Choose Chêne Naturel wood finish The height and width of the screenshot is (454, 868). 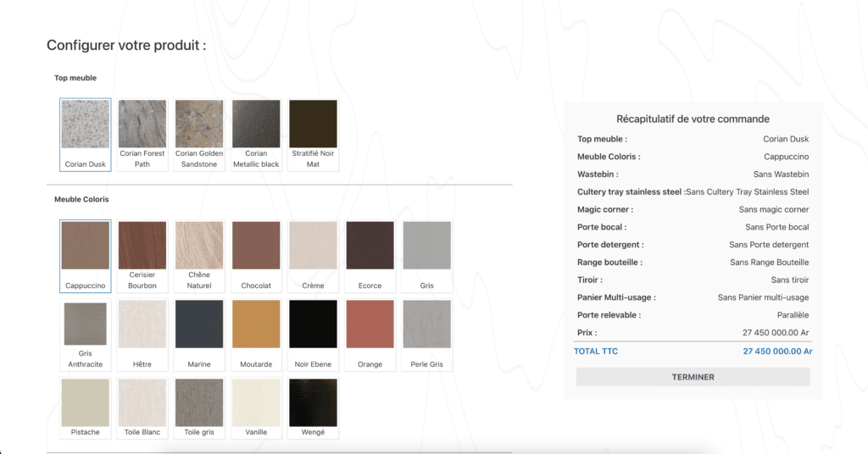[199, 246]
